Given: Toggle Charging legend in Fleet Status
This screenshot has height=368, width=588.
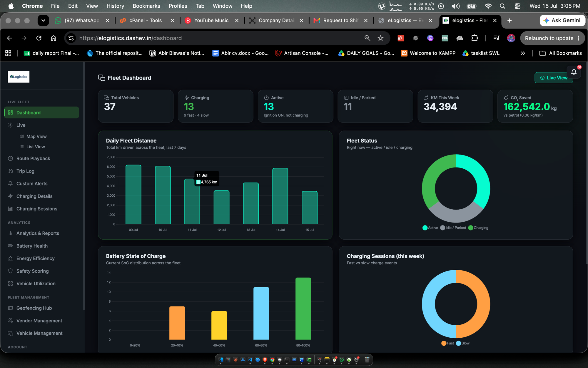Looking at the screenshot, I should [x=478, y=228].
